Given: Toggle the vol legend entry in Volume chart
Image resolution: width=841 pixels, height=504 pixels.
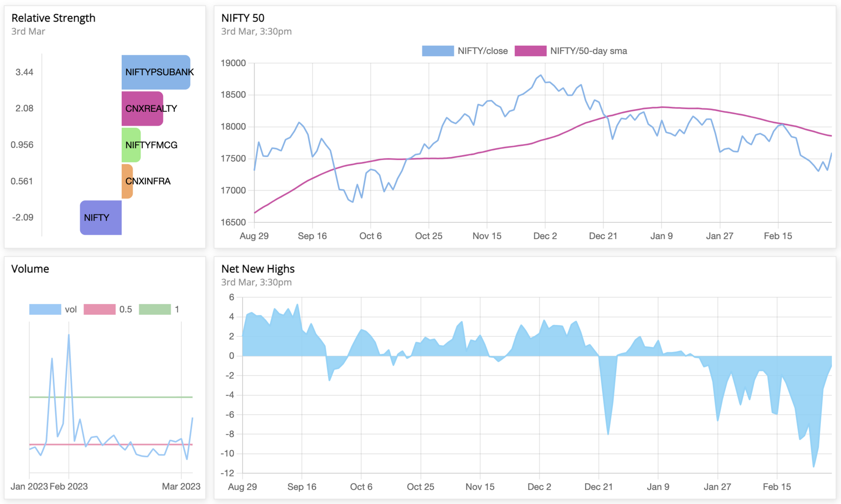Looking at the screenshot, I should click(x=53, y=310).
